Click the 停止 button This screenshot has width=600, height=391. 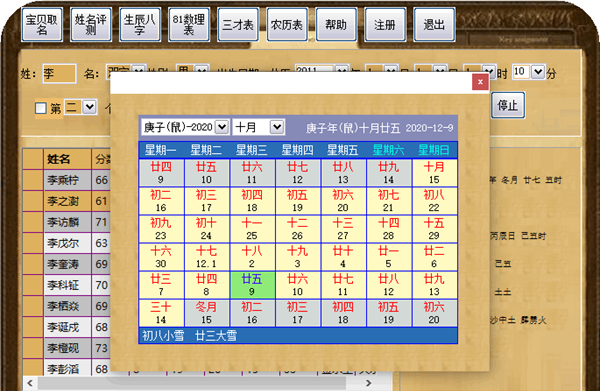click(x=507, y=105)
